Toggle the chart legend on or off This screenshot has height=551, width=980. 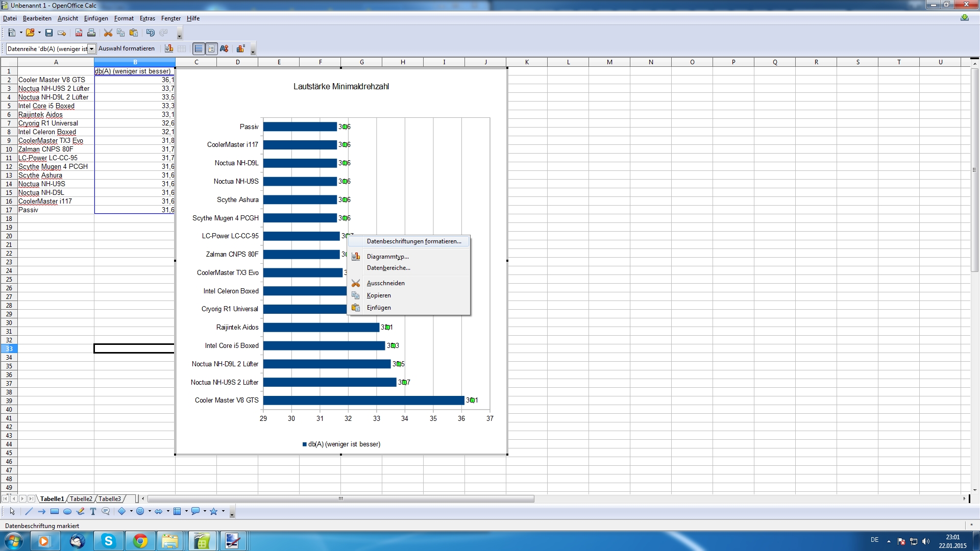click(211, 48)
